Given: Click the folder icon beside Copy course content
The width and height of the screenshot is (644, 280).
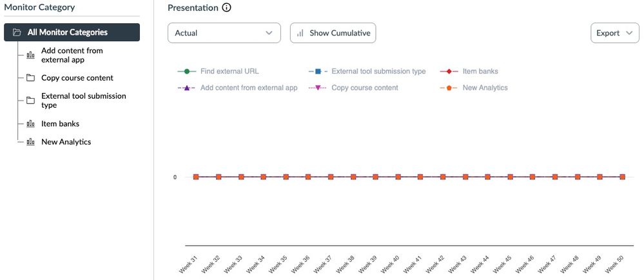Looking at the screenshot, I should click(30, 78).
